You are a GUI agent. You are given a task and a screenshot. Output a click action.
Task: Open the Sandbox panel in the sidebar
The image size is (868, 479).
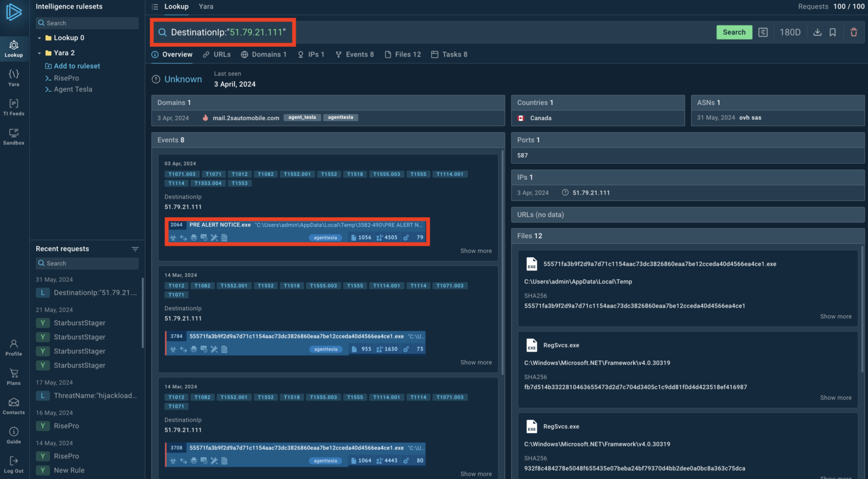14,136
